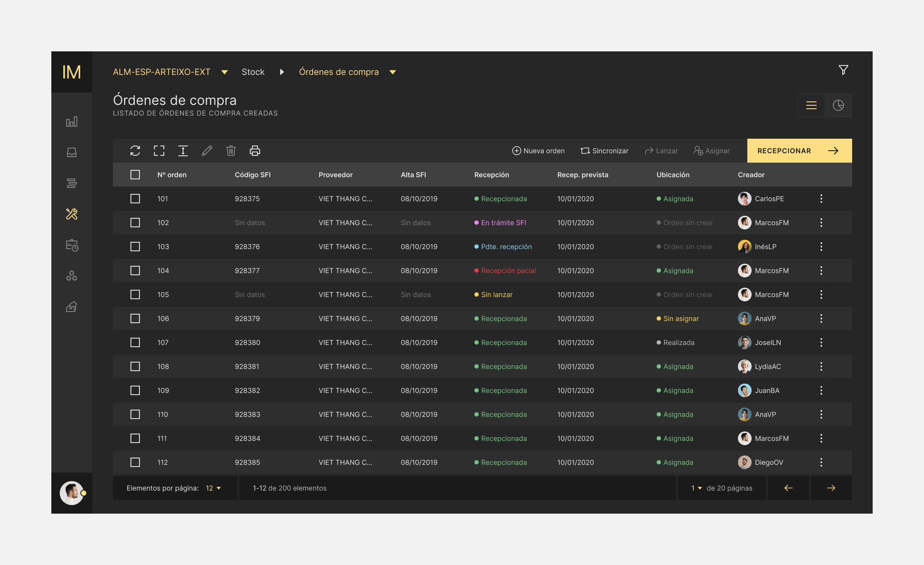This screenshot has height=565, width=924.
Task: Sort by Código SFI column header
Action: 253,175
